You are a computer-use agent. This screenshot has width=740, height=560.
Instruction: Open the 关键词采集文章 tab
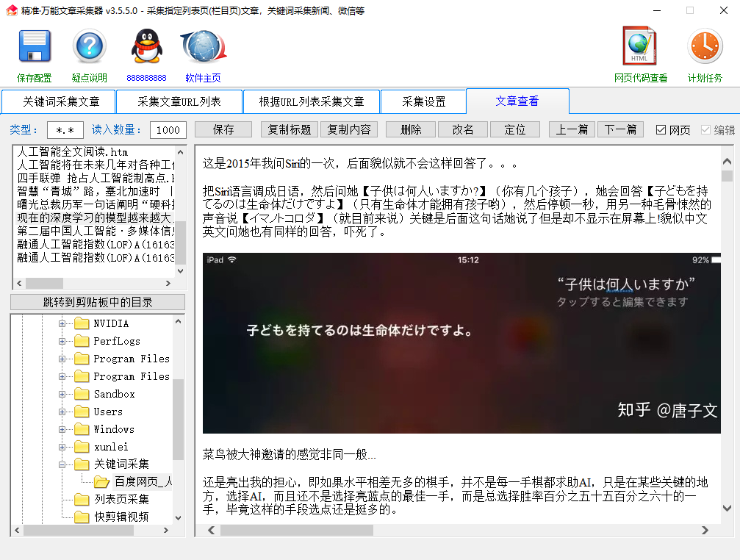[59, 101]
